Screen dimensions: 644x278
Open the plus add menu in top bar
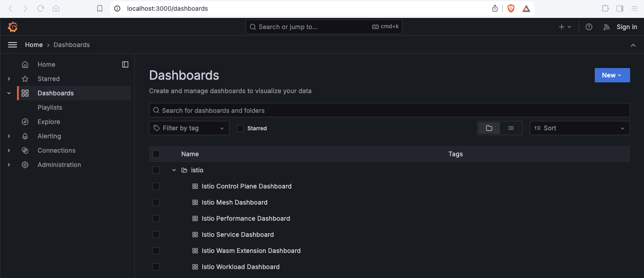pyautogui.click(x=565, y=27)
